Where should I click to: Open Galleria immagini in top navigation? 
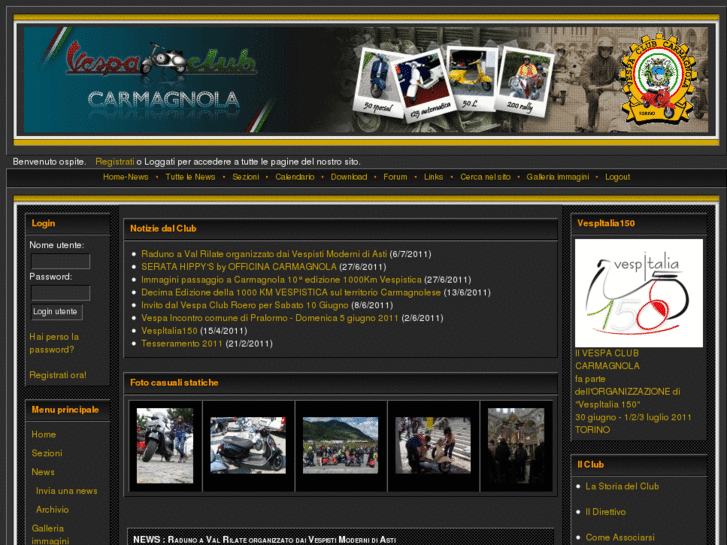pos(558,177)
